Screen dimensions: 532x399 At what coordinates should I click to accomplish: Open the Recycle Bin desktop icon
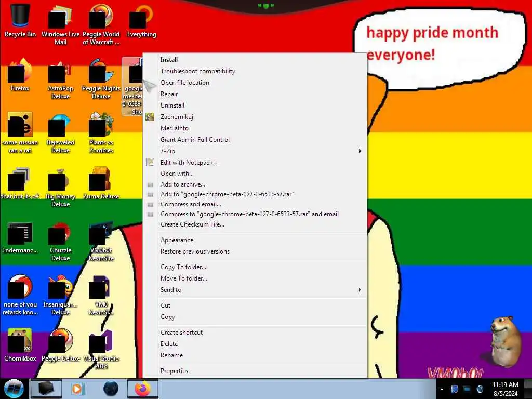pyautogui.click(x=20, y=20)
